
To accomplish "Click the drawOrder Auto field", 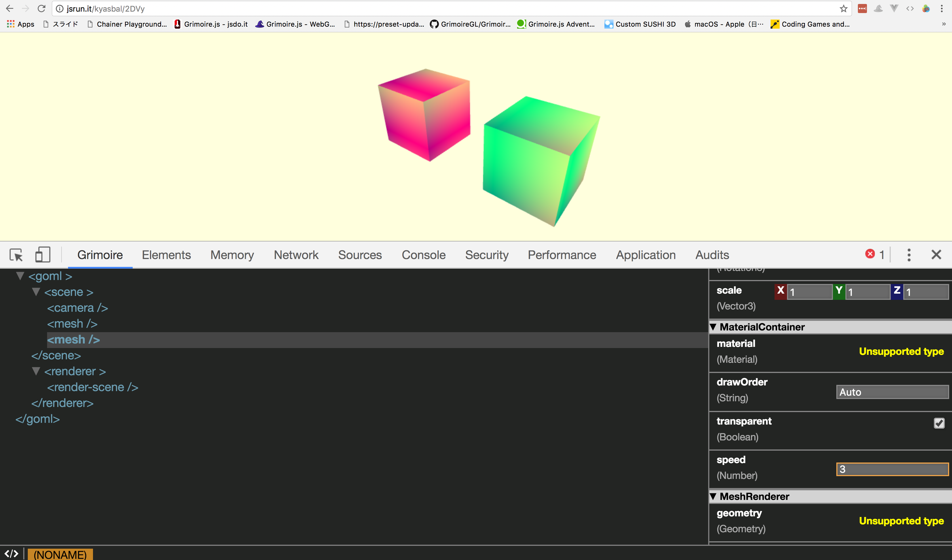I will pos(892,392).
